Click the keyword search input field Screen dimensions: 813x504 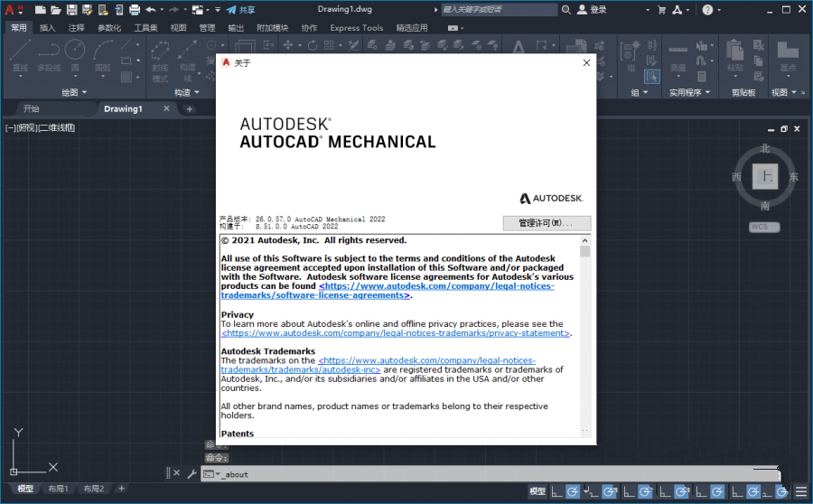500,9
